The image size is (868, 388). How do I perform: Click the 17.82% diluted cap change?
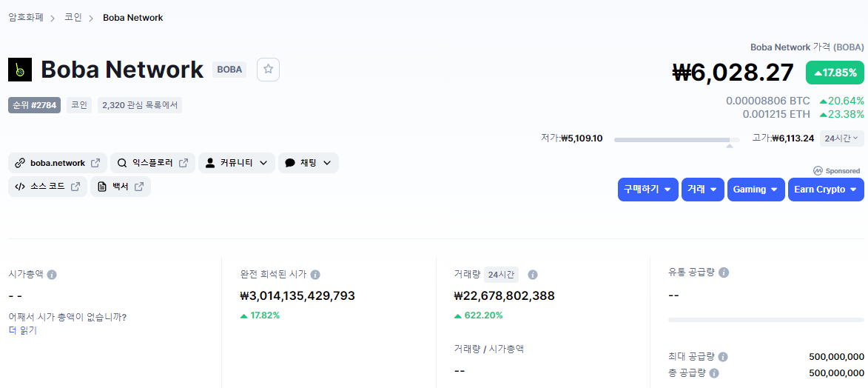click(x=260, y=316)
